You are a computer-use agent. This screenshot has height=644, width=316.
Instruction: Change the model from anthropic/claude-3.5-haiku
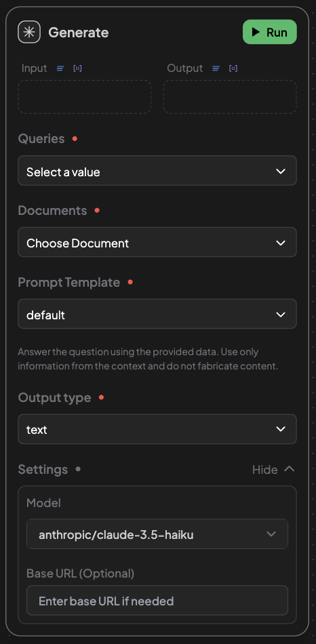(x=157, y=534)
